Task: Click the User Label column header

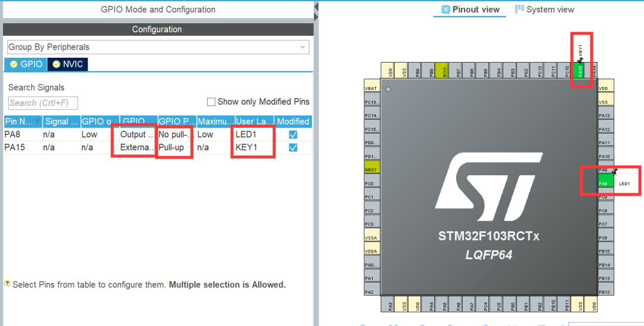Action: [254, 122]
